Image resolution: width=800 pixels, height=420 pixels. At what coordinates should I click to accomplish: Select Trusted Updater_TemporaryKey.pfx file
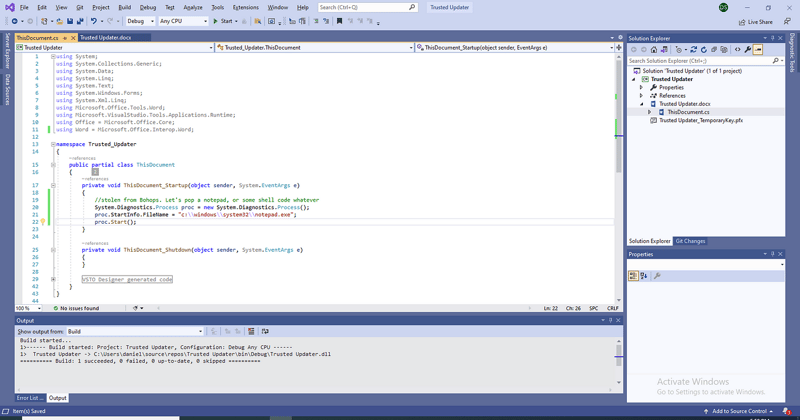(701, 120)
